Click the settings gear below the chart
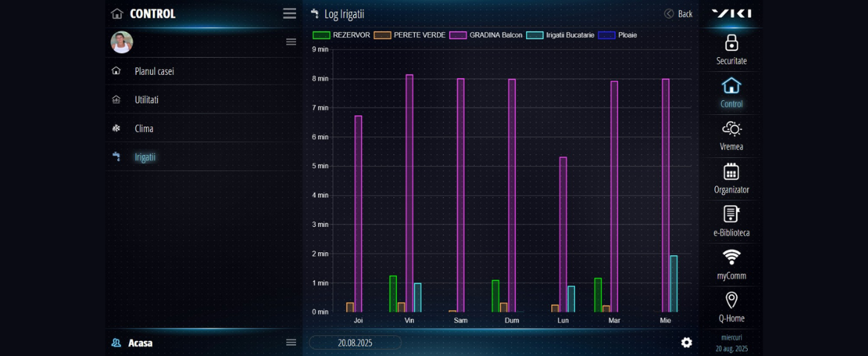 coord(686,342)
